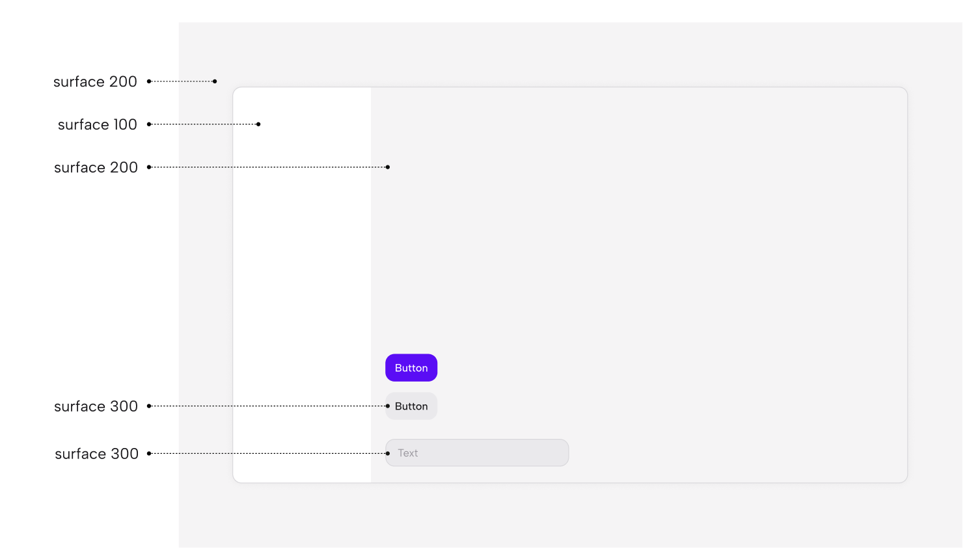Viewport: 980px width, 560px height.
Task: Click the gray secondary Button
Action: coord(411,406)
